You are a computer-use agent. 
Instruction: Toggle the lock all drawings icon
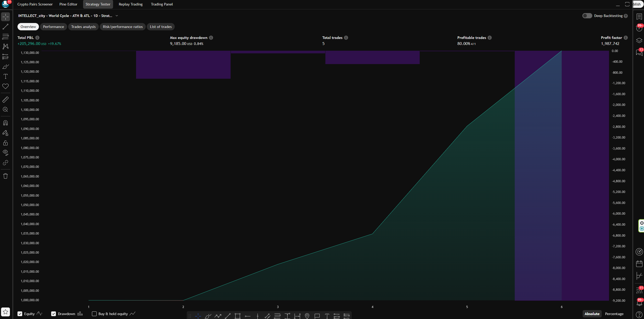5,143
